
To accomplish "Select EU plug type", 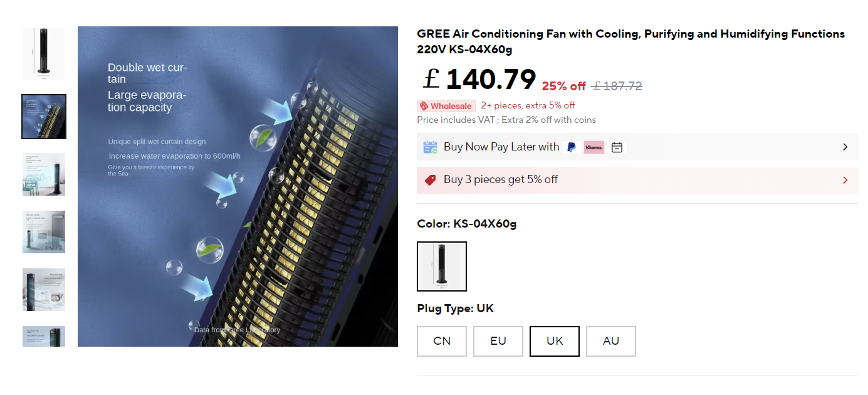I will pyautogui.click(x=498, y=341).
